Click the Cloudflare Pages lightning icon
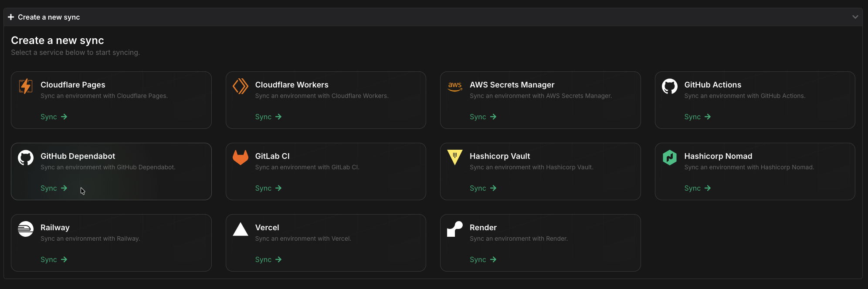Viewport: 868px width, 289px height. click(26, 86)
